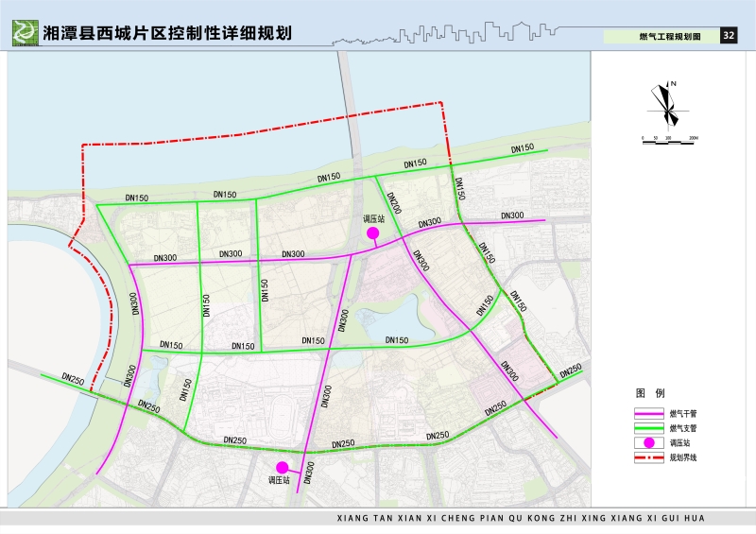Click the upper 调压站 magenta circle on the map
756x534 pixels.
click(x=372, y=233)
